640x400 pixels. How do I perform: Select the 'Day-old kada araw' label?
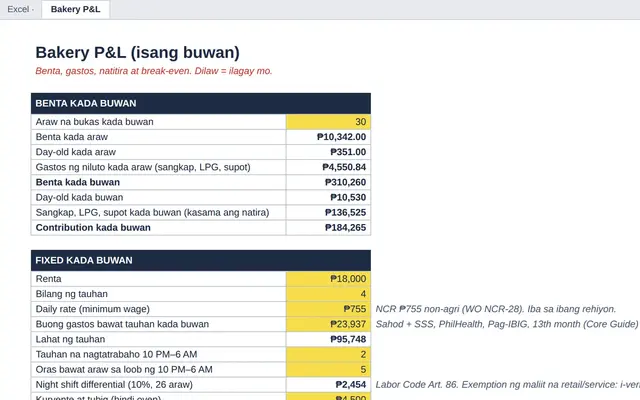[x=76, y=152]
